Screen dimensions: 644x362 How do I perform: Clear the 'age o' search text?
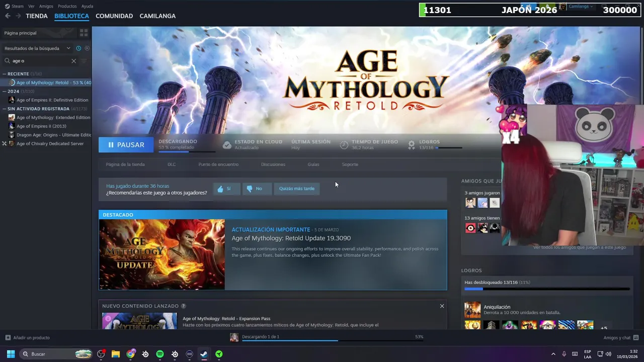tap(73, 61)
